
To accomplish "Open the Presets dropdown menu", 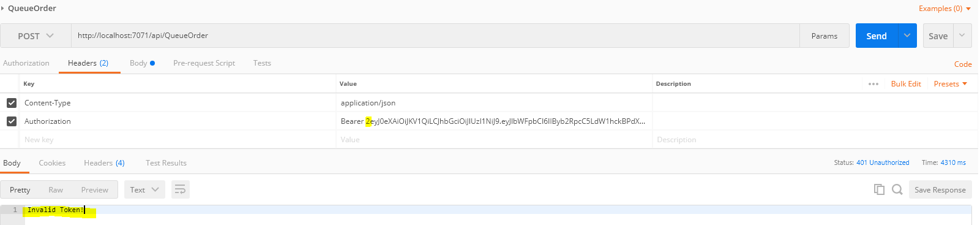I will [951, 84].
